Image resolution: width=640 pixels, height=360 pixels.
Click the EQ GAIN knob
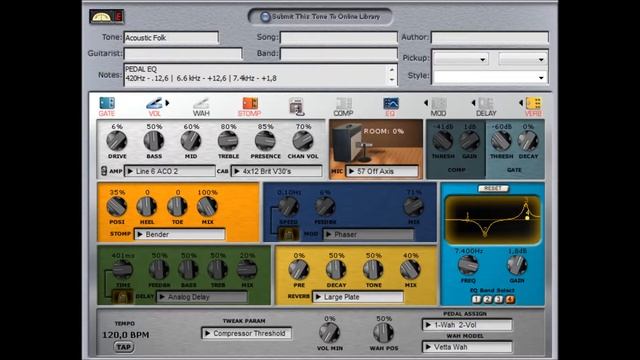tap(517, 265)
